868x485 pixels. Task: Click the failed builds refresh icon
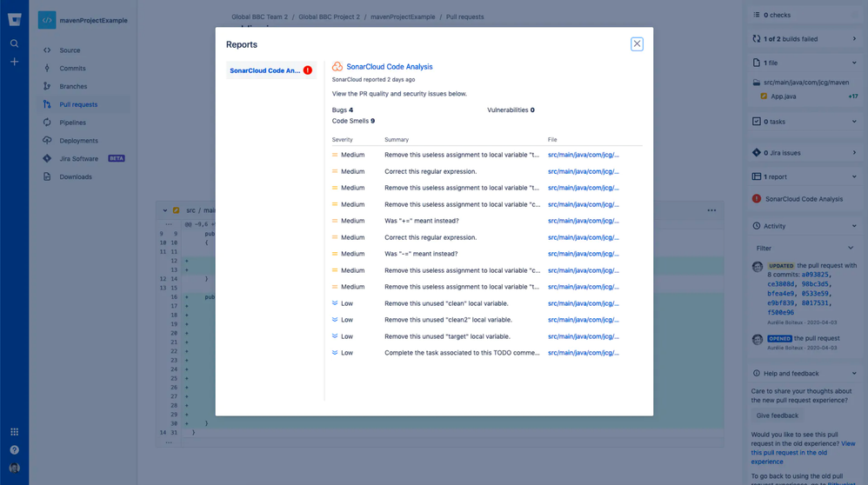click(756, 39)
